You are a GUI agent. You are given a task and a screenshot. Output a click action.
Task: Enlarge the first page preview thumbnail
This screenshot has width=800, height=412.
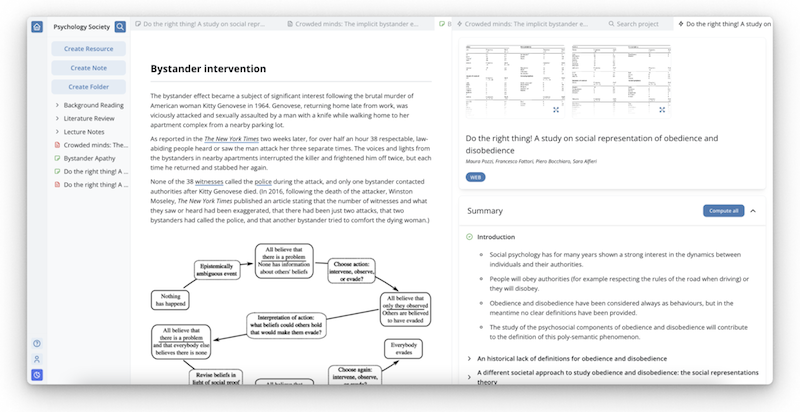(x=556, y=109)
